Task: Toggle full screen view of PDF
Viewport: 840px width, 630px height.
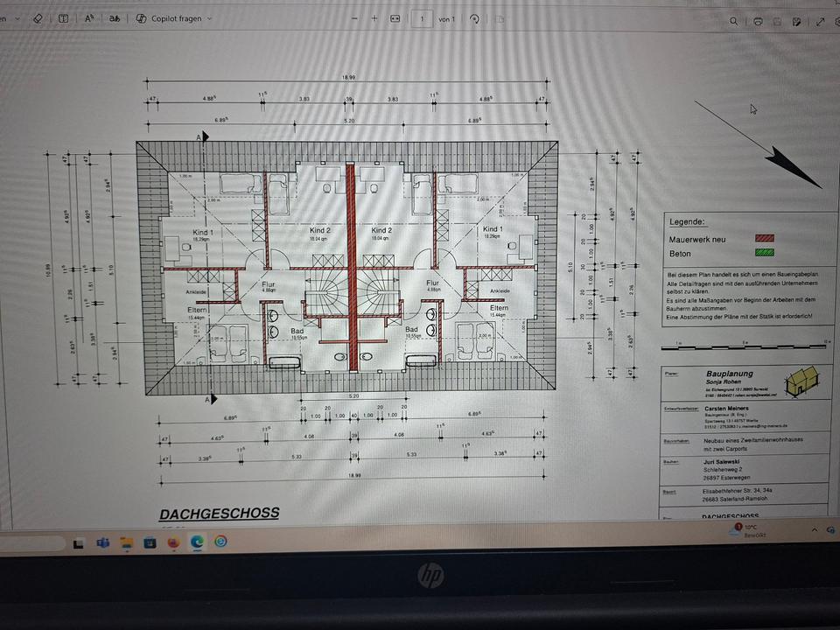Action: tap(821, 20)
